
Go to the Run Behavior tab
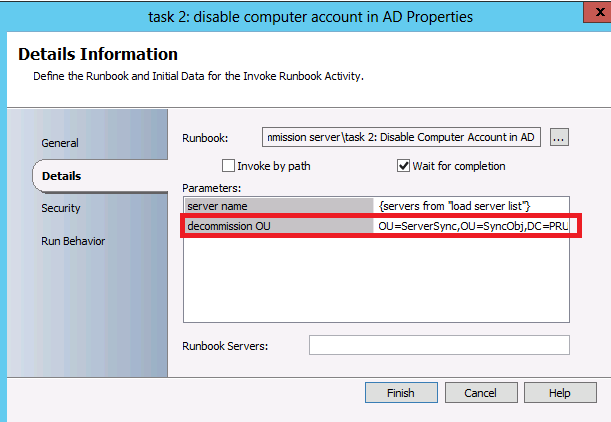(73, 241)
